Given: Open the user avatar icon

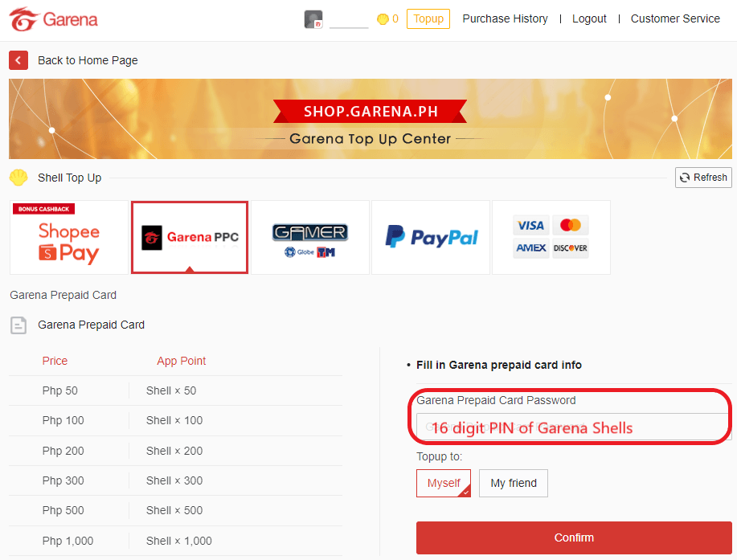Looking at the screenshot, I should pos(313,19).
